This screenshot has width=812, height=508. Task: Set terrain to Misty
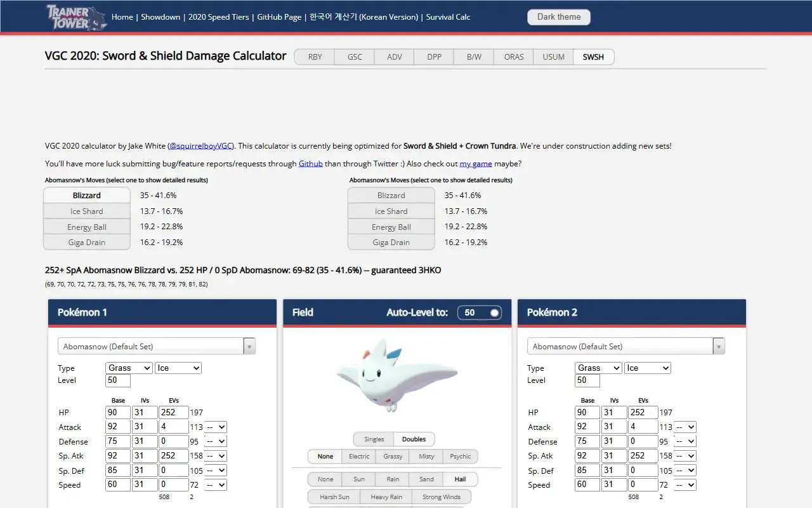pos(426,457)
